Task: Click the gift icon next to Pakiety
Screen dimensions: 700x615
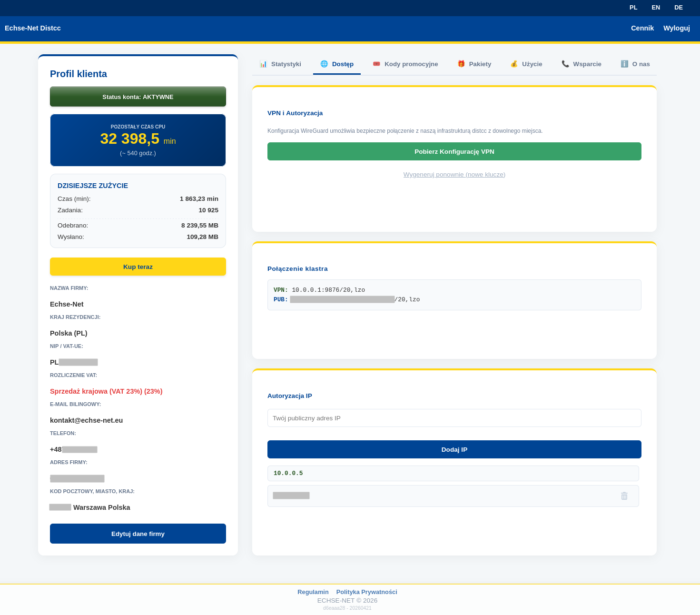Action: pyautogui.click(x=461, y=64)
